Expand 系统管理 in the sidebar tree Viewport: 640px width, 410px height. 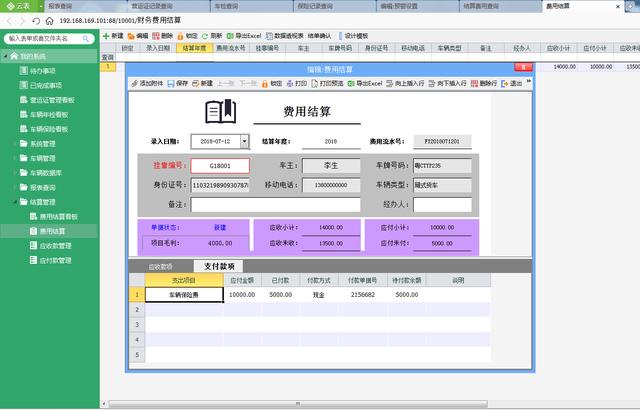point(16,144)
